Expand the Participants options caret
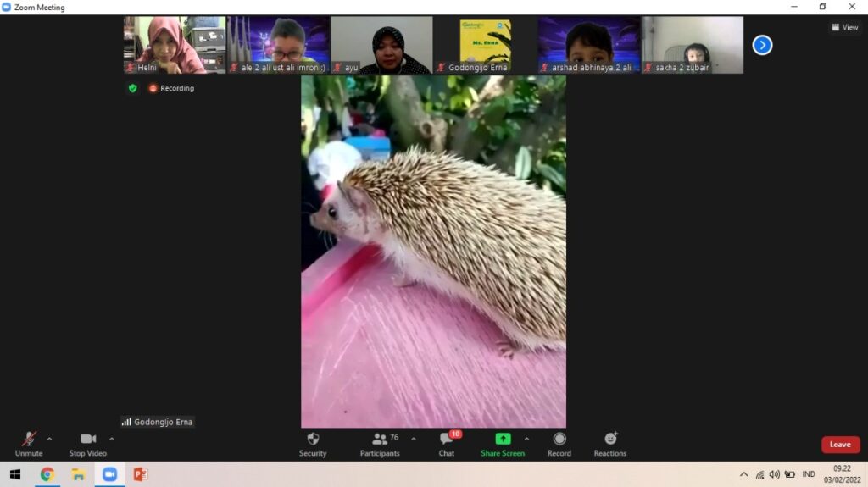Screen dimensions: 868x487 coord(414,439)
